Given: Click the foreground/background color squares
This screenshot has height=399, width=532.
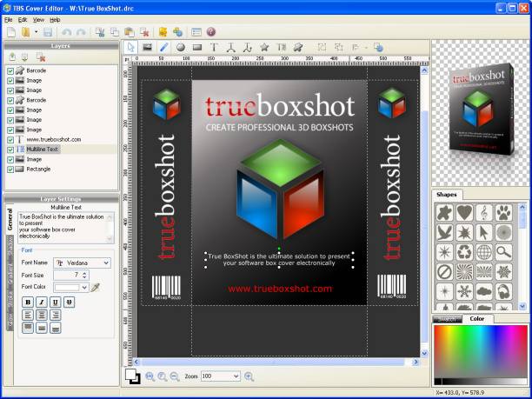Looking at the screenshot, I should point(133,376).
